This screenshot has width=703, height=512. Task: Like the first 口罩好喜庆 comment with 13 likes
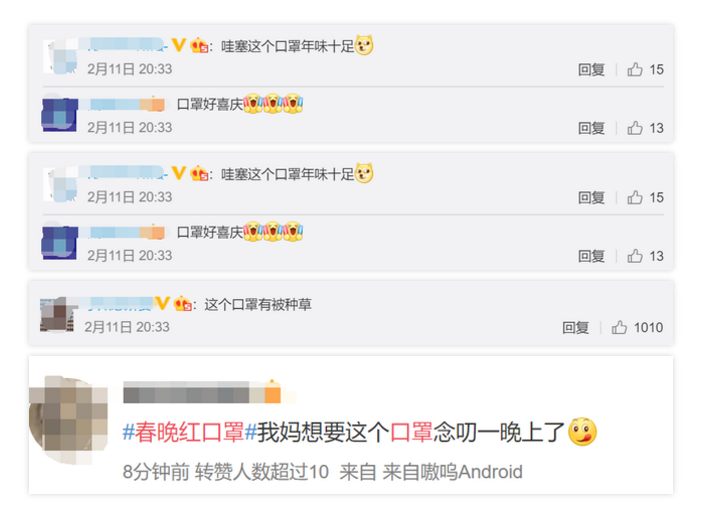click(635, 128)
